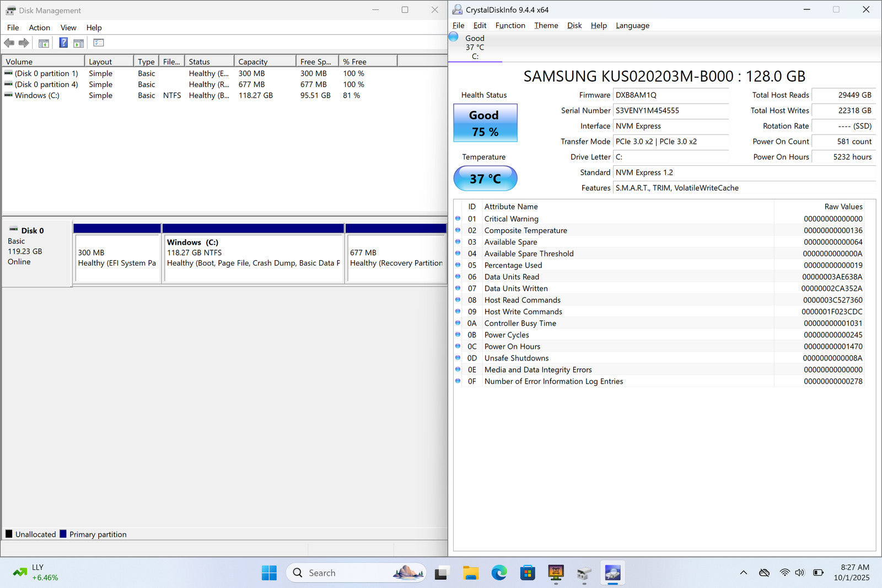Open the Action menu in Disk Management

click(x=39, y=28)
